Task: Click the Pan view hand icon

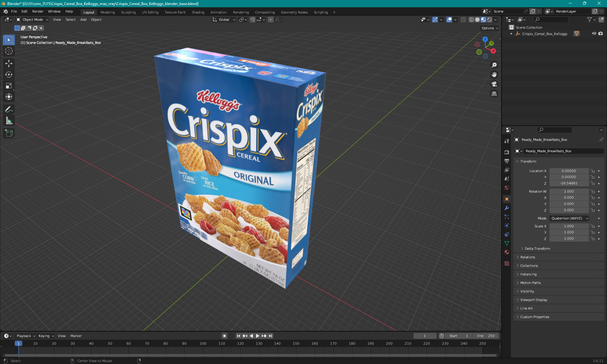Action: coord(494,75)
